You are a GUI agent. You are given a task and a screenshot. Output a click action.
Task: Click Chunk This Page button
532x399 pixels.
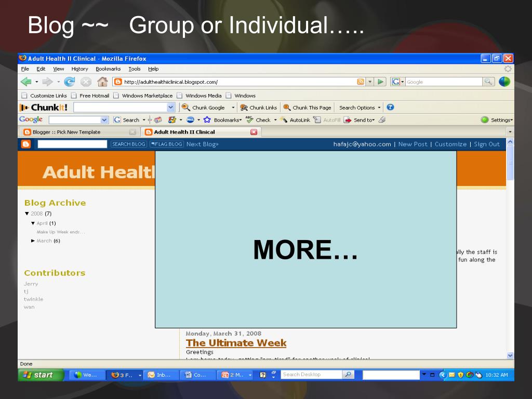pyautogui.click(x=308, y=108)
